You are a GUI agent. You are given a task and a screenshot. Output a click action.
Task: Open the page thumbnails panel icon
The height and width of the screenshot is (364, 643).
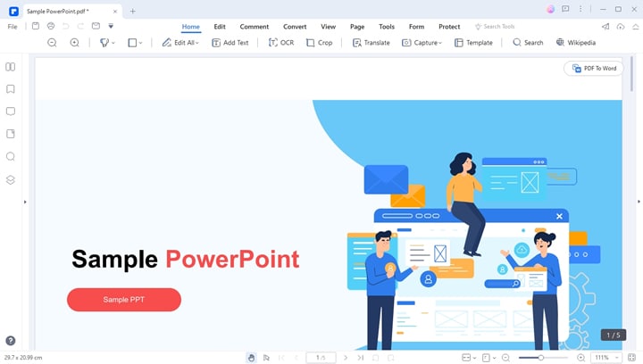coord(10,67)
